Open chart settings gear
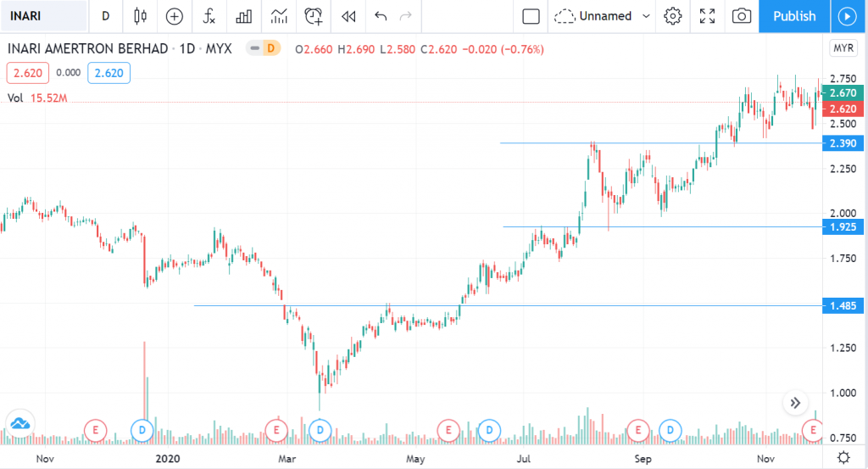The image size is (868, 469). point(673,16)
